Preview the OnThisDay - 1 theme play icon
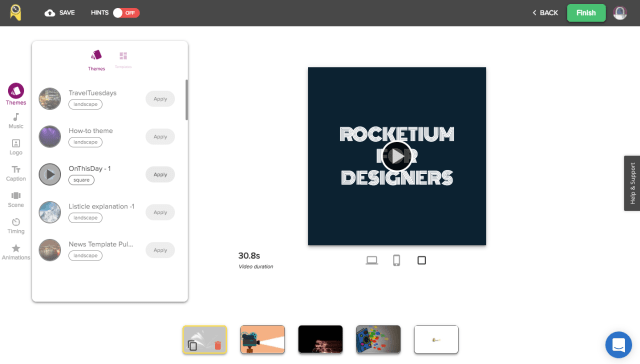 [50, 174]
